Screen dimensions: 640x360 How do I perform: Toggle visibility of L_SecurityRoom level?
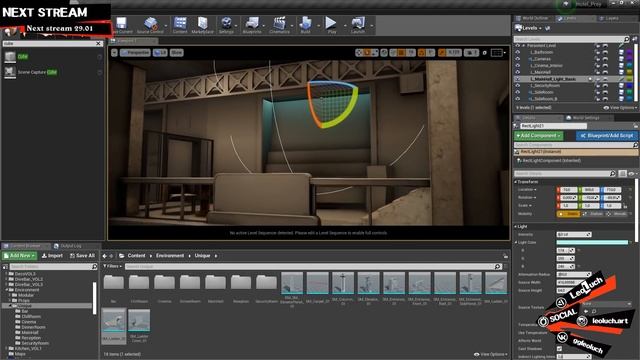pos(518,85)
